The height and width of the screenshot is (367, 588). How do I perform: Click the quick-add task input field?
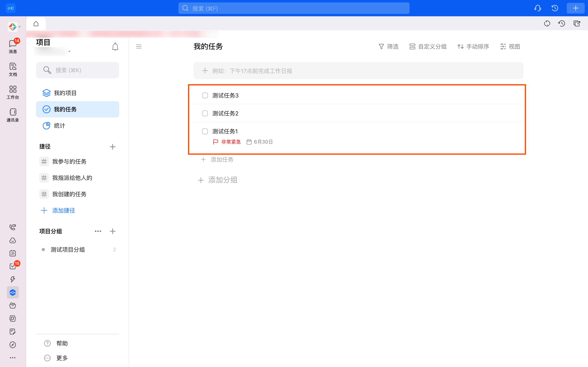tap(358, 71)
